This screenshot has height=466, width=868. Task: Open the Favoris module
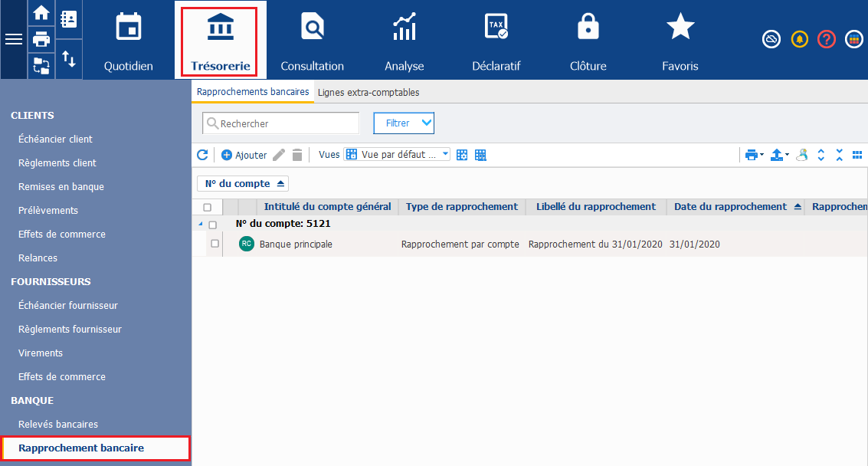tap(680, 40)
